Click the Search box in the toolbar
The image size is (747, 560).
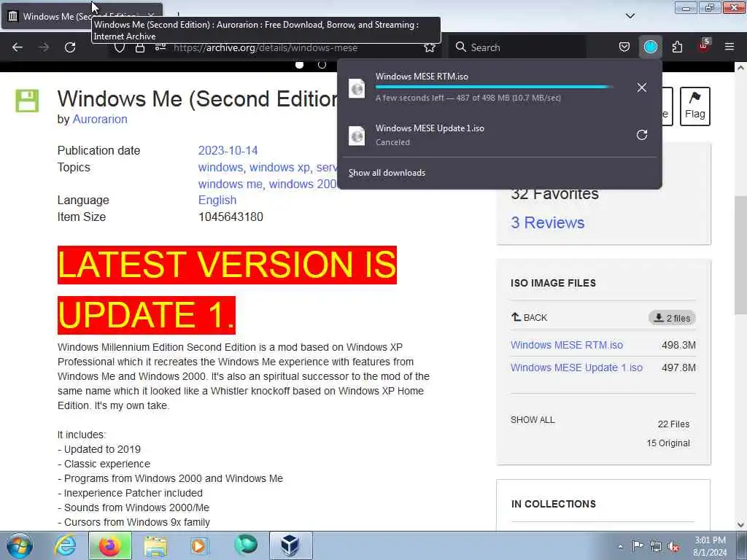[517, 47]
